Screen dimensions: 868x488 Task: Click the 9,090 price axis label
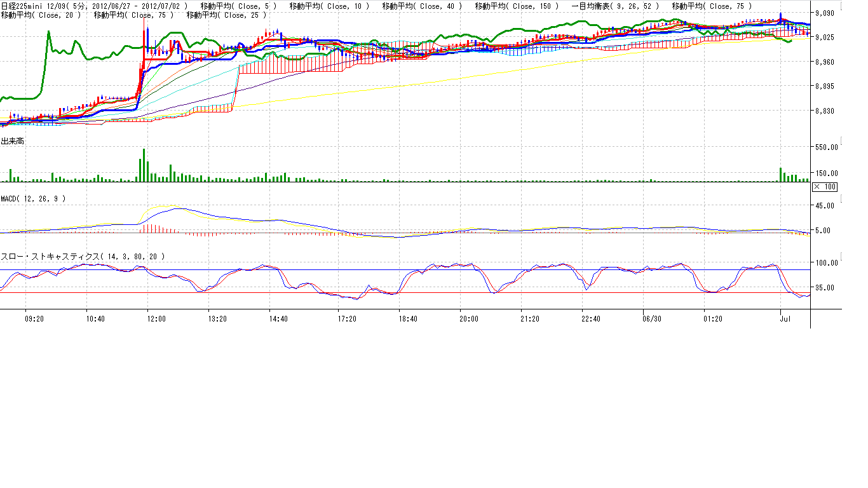(829, 13)
